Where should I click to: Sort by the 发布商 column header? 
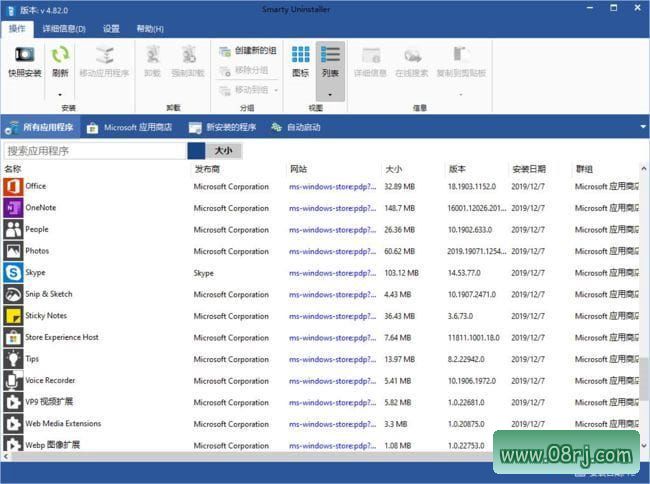207,169
